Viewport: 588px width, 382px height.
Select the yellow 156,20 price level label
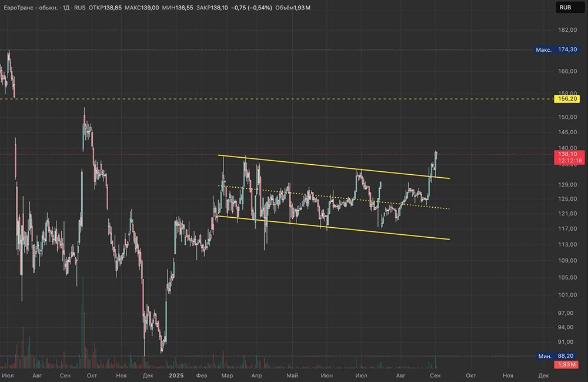567,99
